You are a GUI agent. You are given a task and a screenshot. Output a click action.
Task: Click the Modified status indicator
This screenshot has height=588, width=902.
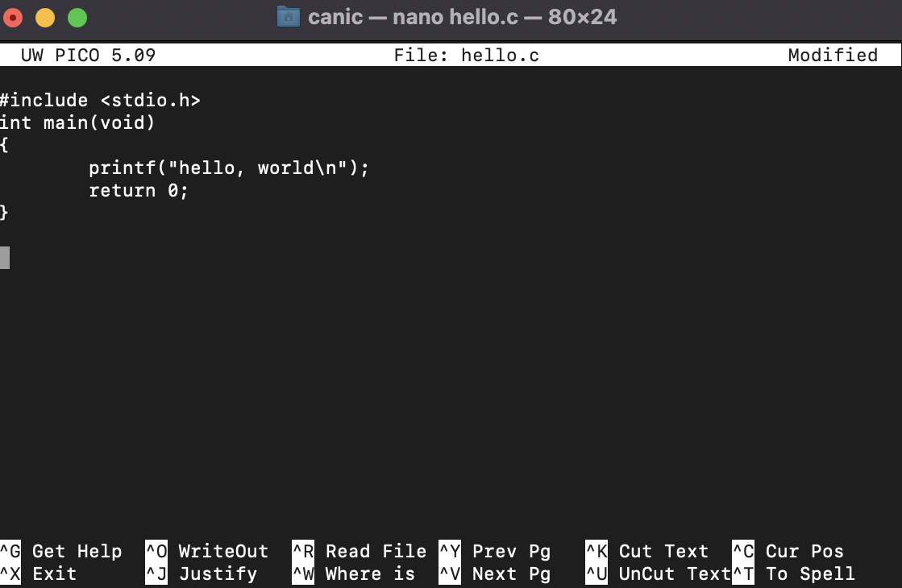tap(833, 56)
